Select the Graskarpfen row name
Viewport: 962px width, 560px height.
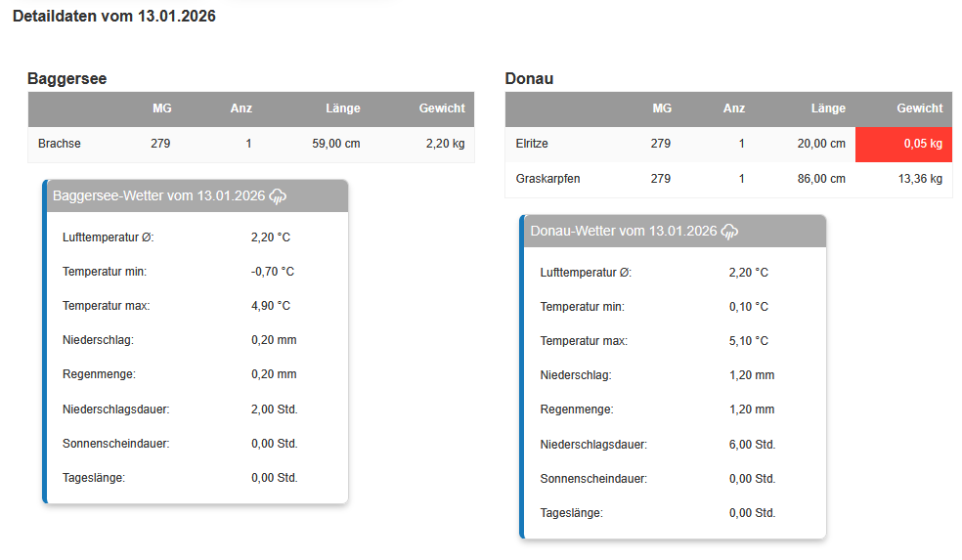(x=547, y=179)
